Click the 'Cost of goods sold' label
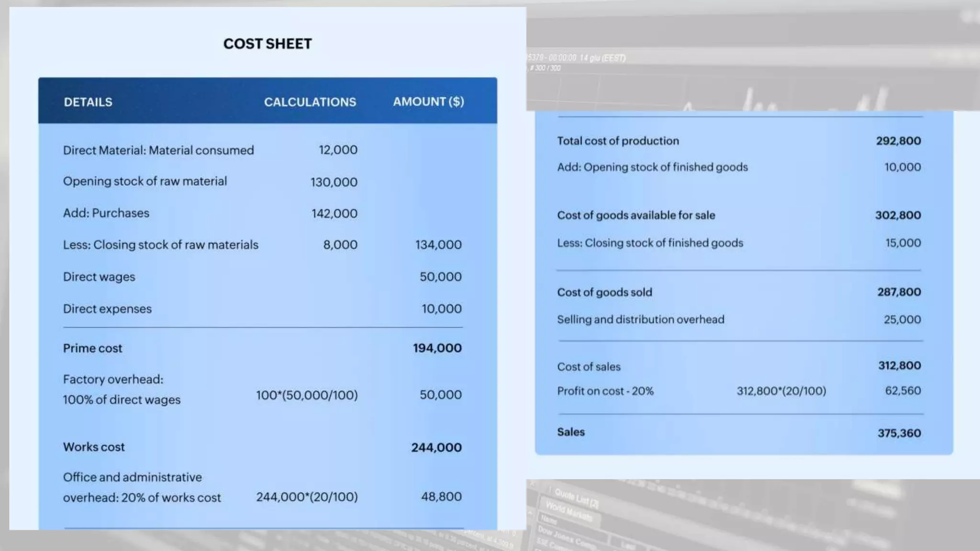 click(x=604, y=292)
